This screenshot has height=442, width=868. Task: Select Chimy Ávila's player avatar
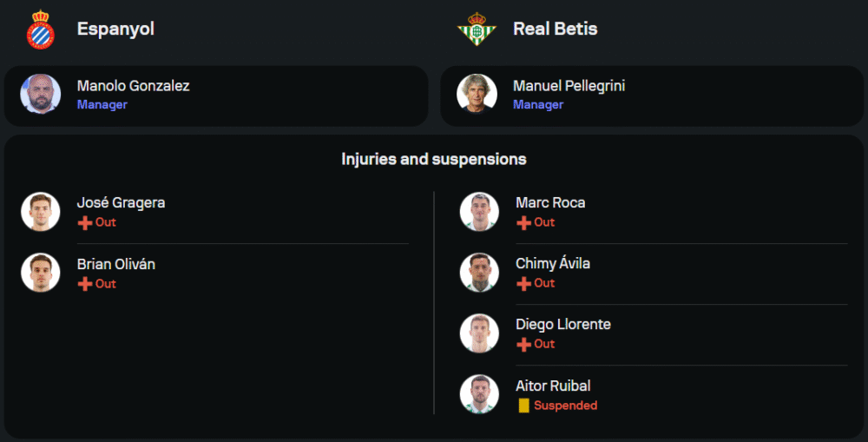click(x=479, y=273)
